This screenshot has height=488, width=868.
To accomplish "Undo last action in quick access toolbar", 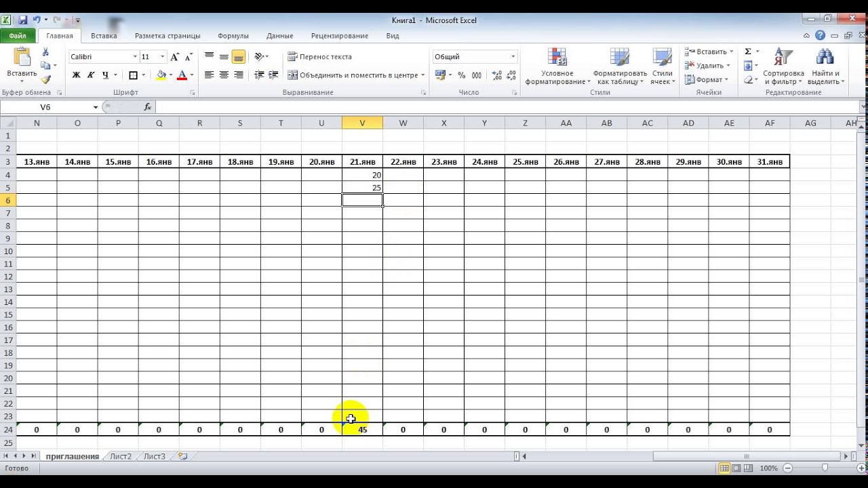I will (37, 20).
